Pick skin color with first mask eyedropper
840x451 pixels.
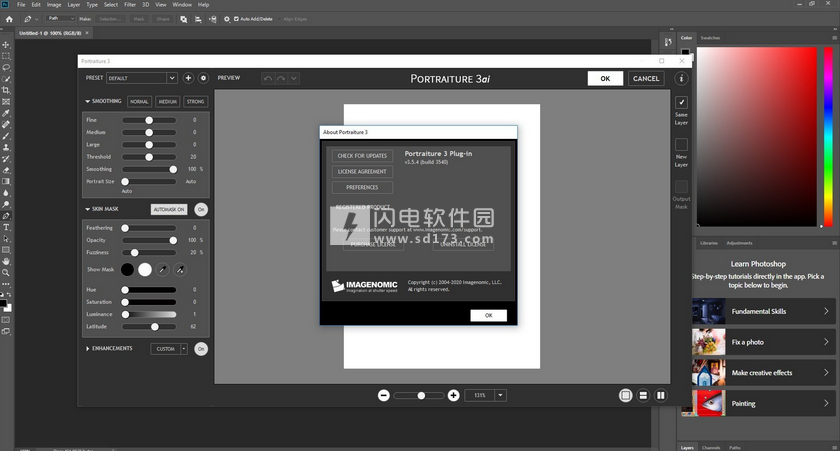[162, 269]
